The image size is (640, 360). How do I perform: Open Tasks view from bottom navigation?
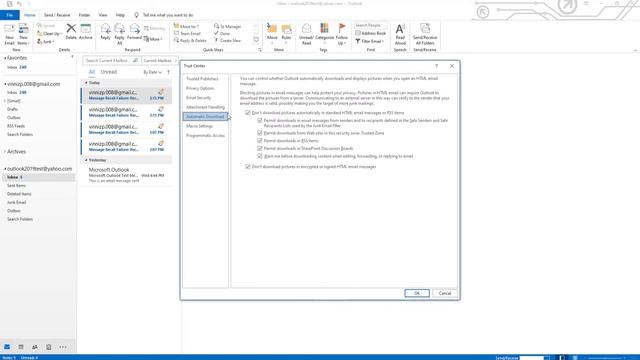tap(49, 347)
